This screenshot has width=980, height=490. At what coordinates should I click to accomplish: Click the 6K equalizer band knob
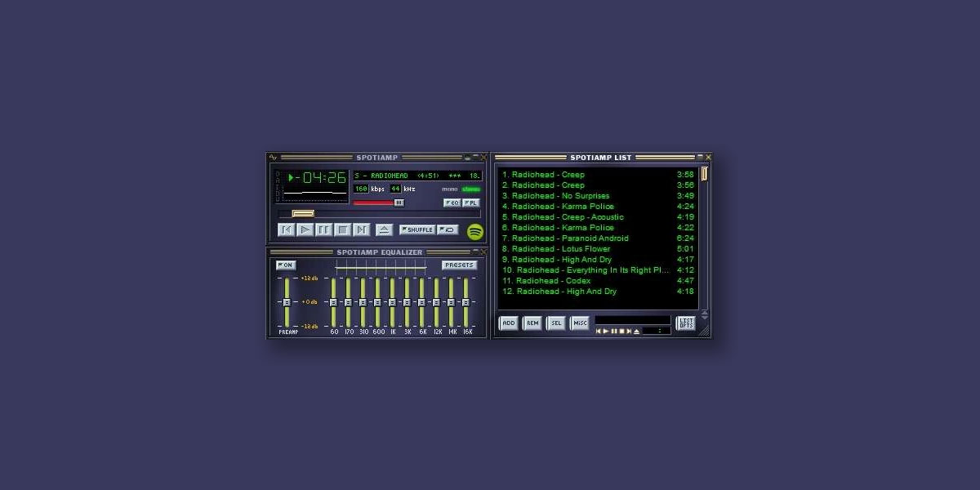[421, 302]
